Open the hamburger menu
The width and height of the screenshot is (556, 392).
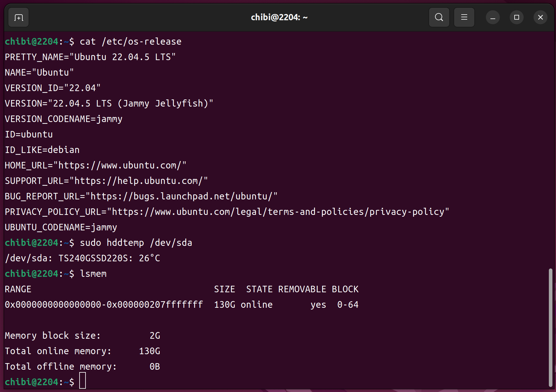point(464,18)
